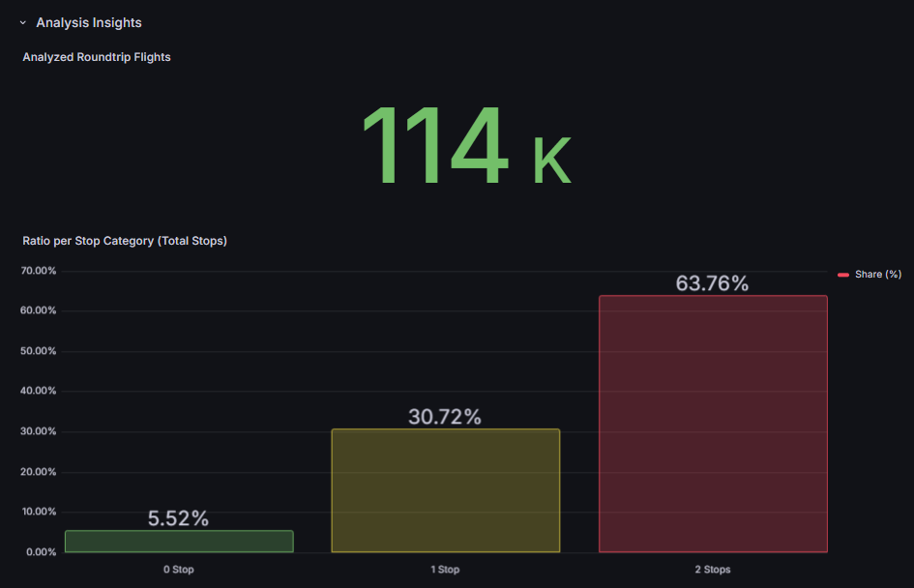The image size is (914, 588).
Task: Click the 2 Stops x-axis label
Action: 713,570
